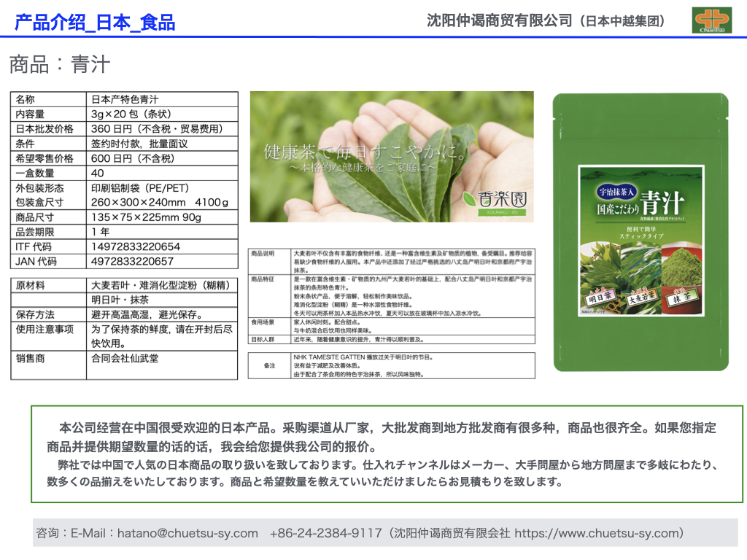
Task: Click the 商品：青汁 heading
Action: click(x=60, y=64)
